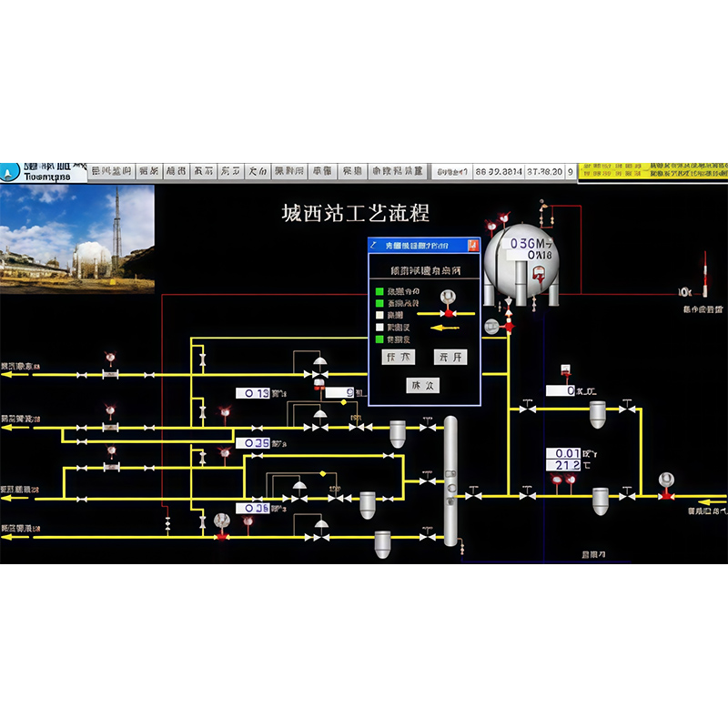Click the 0.35 pressure value field

pos(253,443)
